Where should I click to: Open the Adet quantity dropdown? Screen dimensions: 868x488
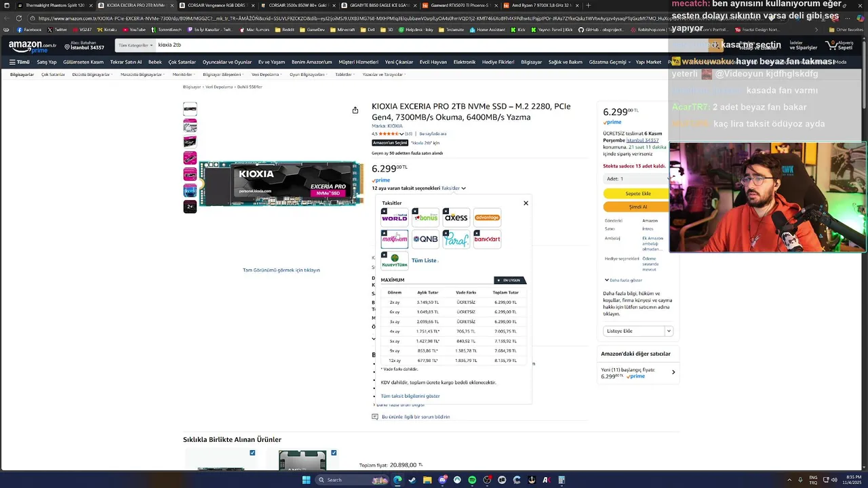click(636, 179)
